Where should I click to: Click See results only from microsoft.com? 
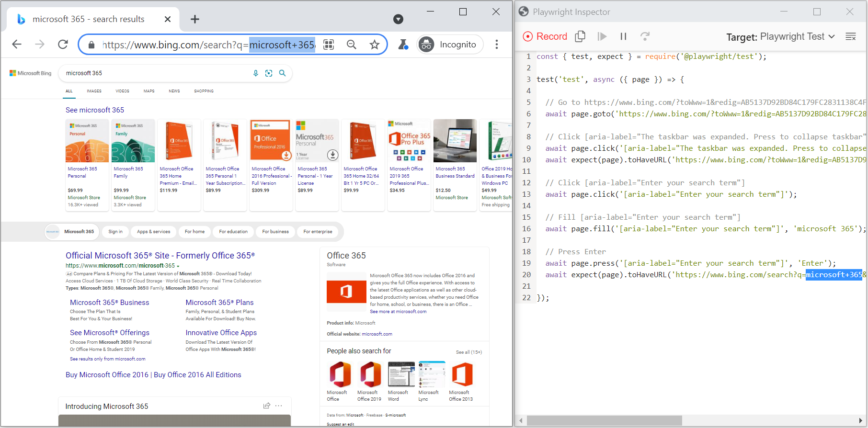(x=108, y=359)
